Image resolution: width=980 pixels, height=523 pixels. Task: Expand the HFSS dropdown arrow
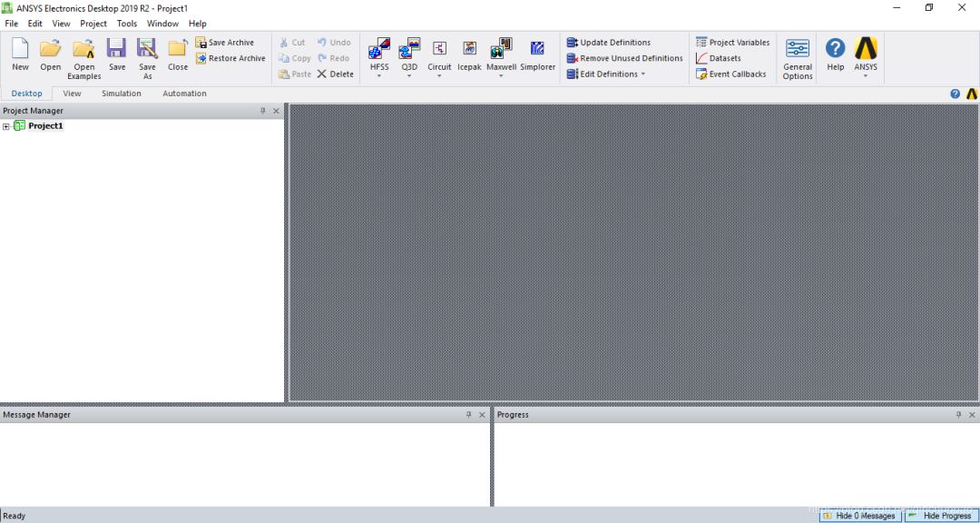click(x=379, y=76)
